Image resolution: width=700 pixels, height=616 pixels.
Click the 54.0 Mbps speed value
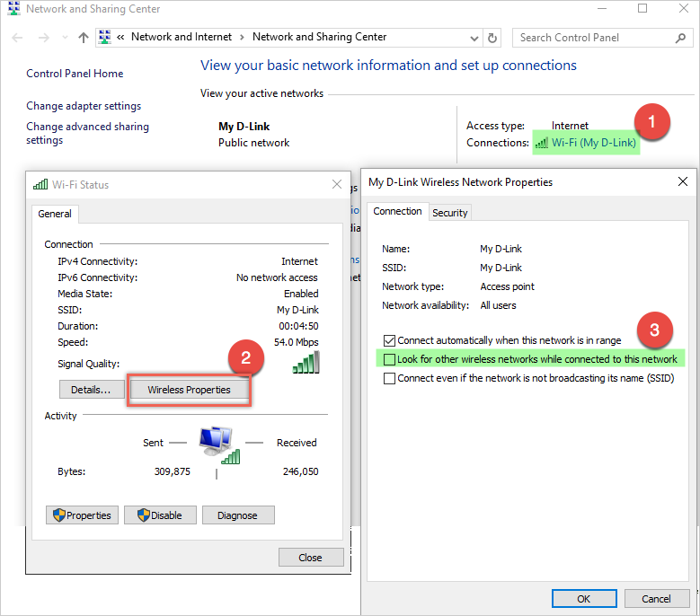pos(297,342)
